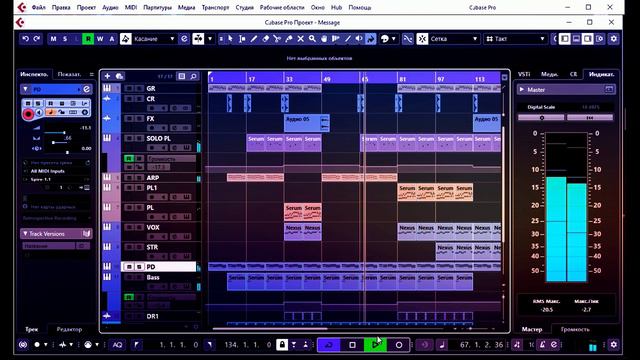Click the Inspector edit channel settings icon
The height and width of the screenshot is (360, 640).
point(87,89)
